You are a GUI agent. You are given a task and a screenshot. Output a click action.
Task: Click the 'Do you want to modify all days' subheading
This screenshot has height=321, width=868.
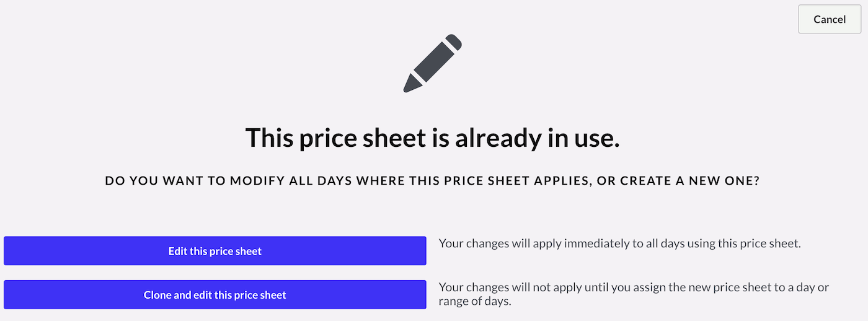(433, 182)
